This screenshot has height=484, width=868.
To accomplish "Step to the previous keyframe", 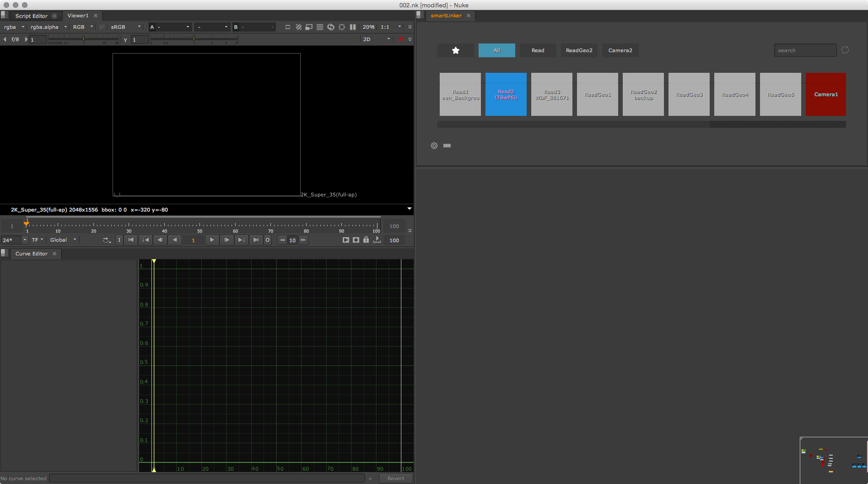I will [x=146, y=240].
